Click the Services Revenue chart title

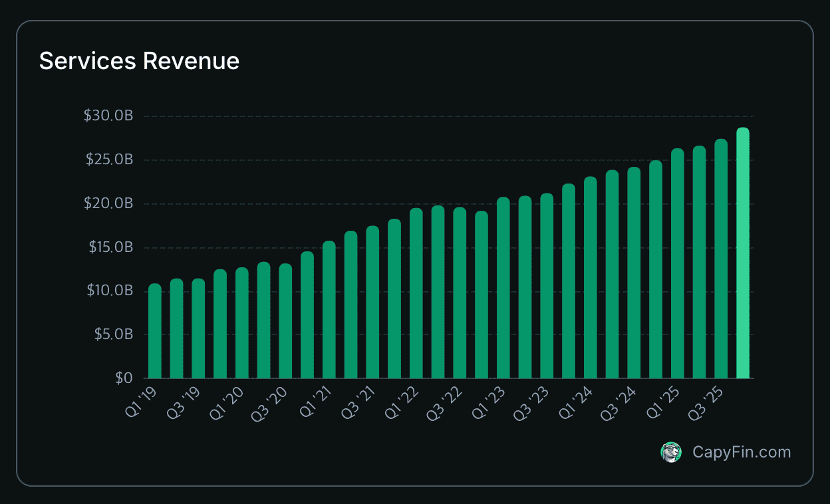tap(139, 61)
